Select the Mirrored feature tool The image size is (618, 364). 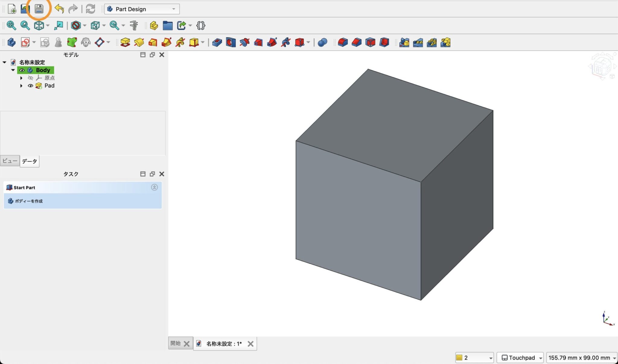[x=404, y=42]
